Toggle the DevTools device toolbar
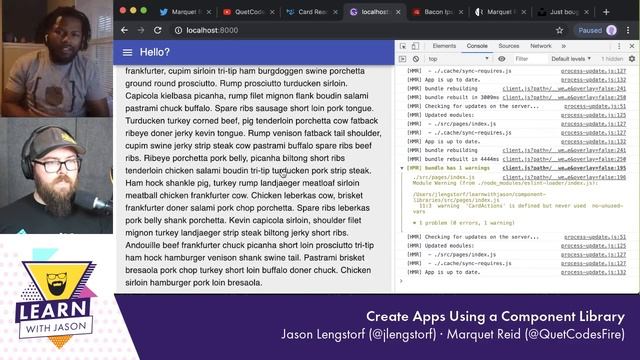 (x=415, y=46)
